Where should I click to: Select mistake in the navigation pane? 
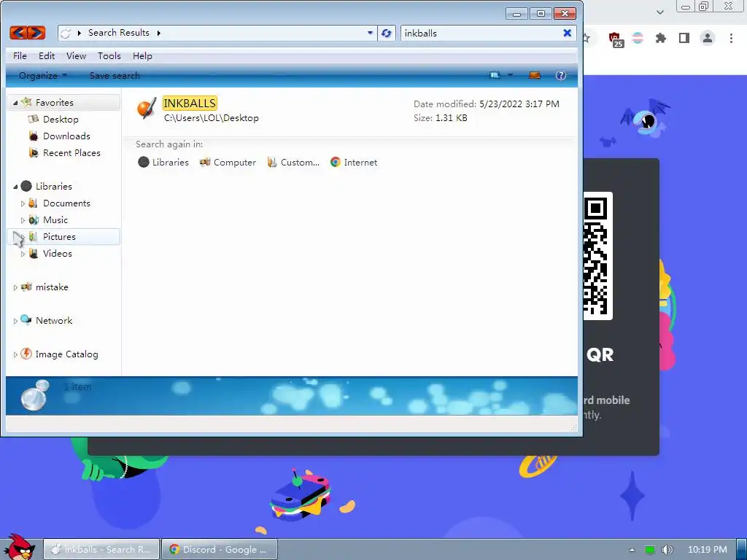coord(52,287)
